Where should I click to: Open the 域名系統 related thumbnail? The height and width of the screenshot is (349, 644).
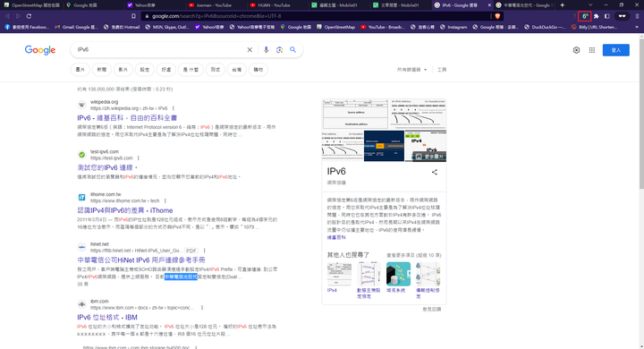point(398,277)
